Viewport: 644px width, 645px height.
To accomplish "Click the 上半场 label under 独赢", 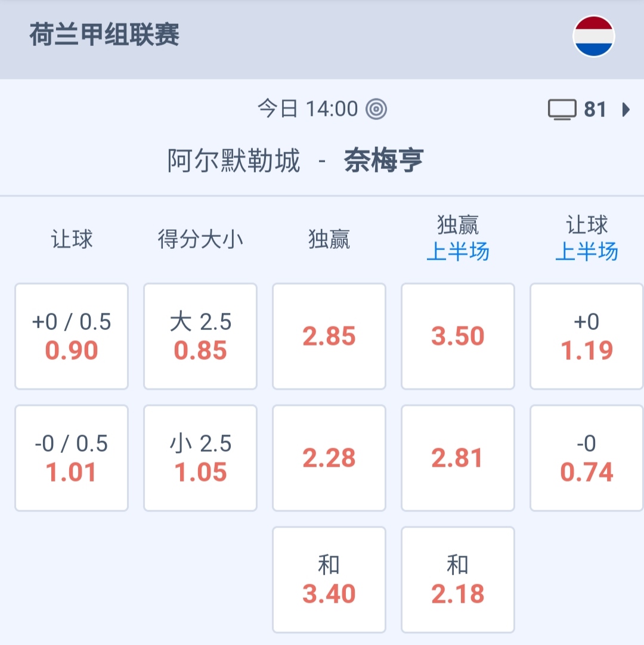I will click(458, 252).
